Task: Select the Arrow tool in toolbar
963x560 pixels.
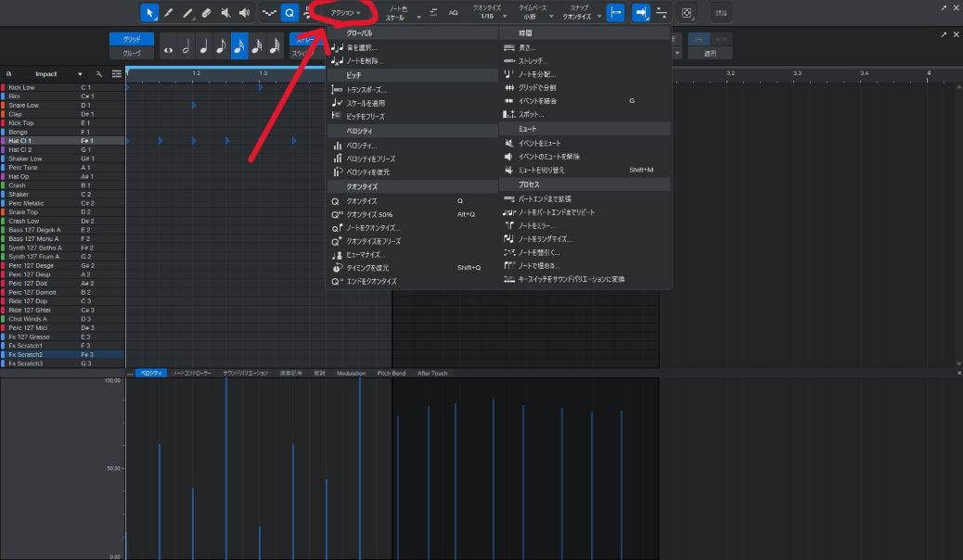Action: click(149, 13)
